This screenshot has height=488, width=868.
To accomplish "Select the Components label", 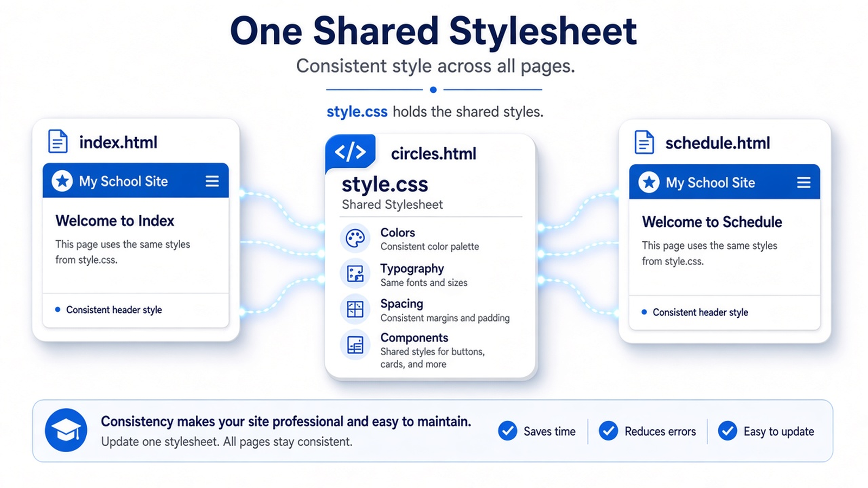I will [x=414, y=338].
